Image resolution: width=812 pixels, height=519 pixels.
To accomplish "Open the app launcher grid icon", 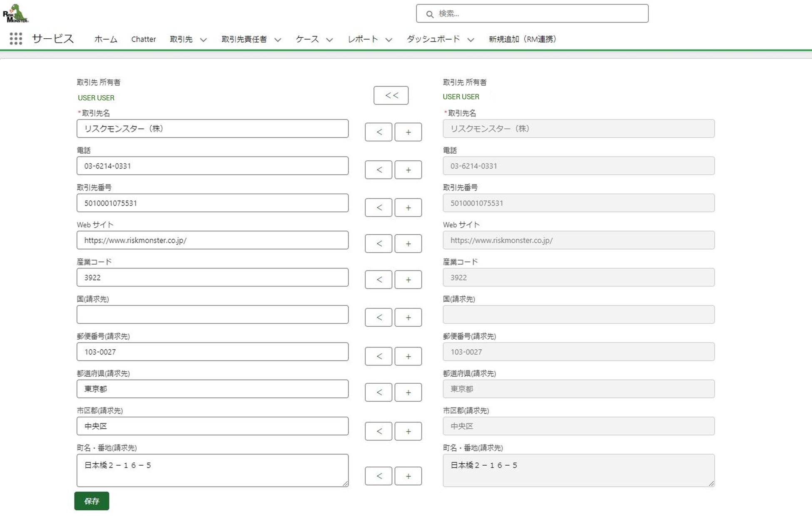I will pyautogui.click(x=16, y=39).
